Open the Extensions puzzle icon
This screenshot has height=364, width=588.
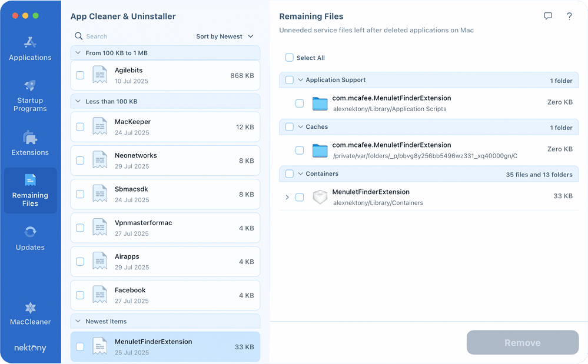coord(30,138)
